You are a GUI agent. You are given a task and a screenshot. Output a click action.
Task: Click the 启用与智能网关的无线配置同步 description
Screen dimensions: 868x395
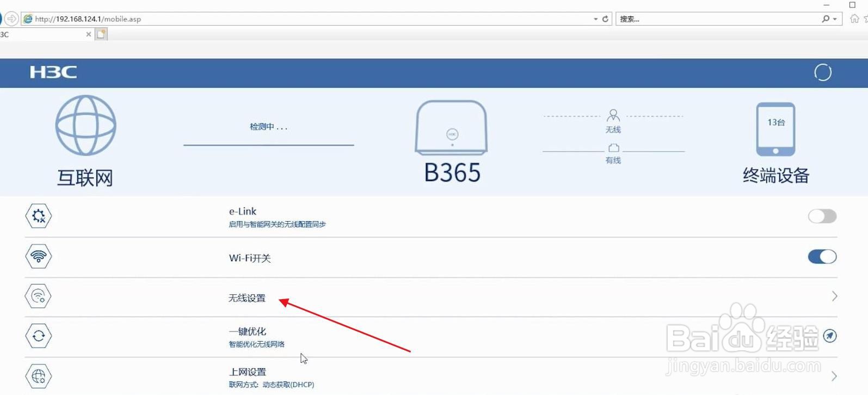click(277, 224)
